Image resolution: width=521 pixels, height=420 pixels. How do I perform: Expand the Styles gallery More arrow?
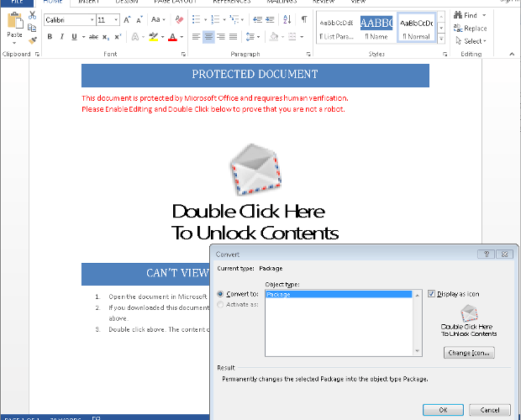tap(441, 39)
